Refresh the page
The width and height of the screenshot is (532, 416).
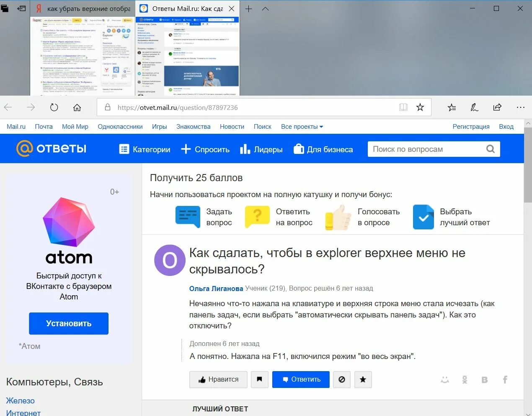[54, 107]
